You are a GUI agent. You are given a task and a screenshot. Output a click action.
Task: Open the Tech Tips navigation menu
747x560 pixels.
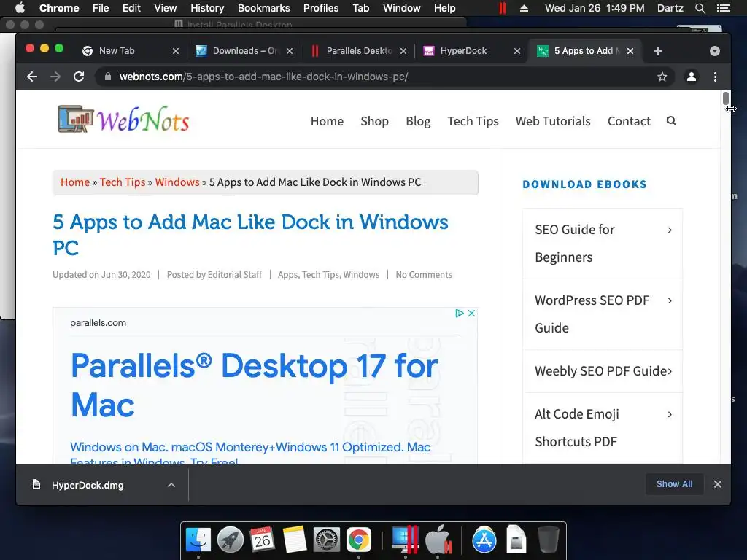[473, 121]
